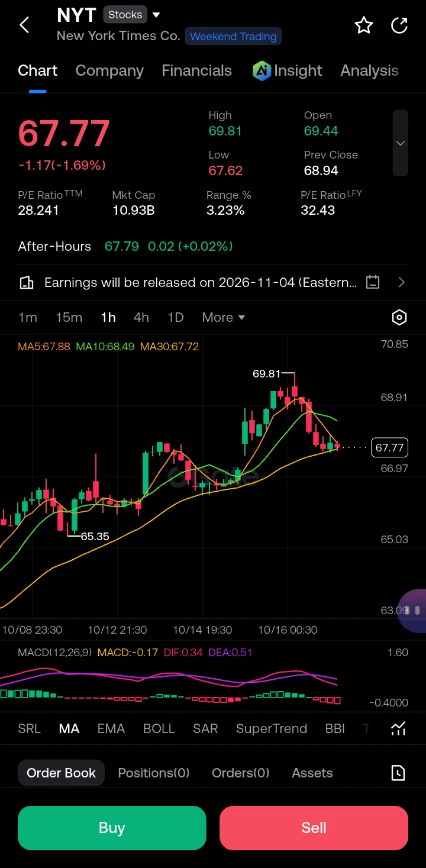Open the Analysis tab

(x=369, y=71)
